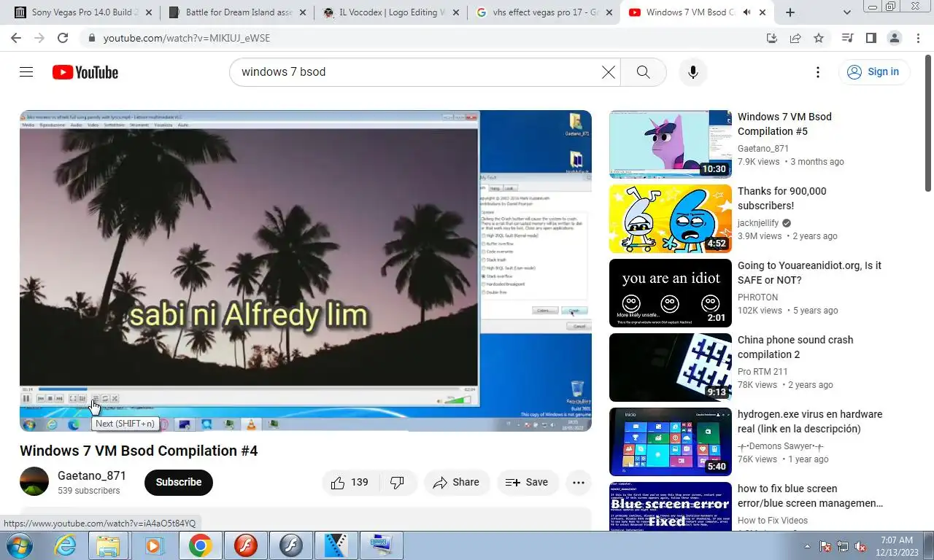
Task: Open the Chrome side panel
Action: pos(871,38)
